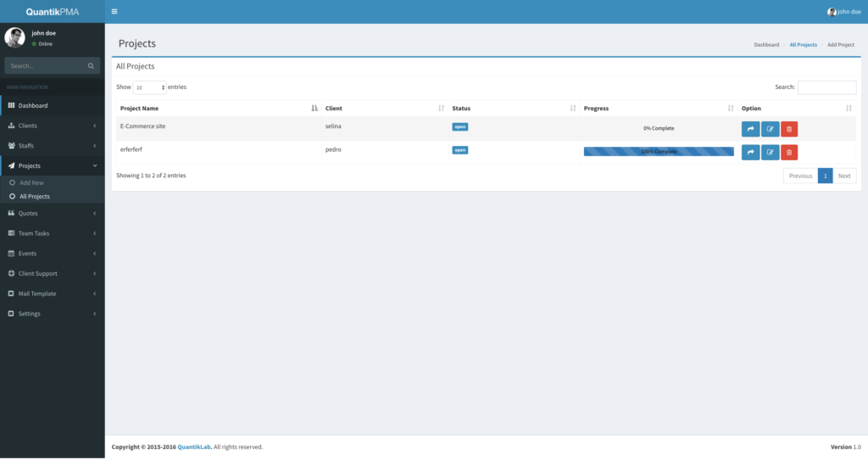Sort table by Project Name column
868x470 pixels.
click(x=219, y=108)
